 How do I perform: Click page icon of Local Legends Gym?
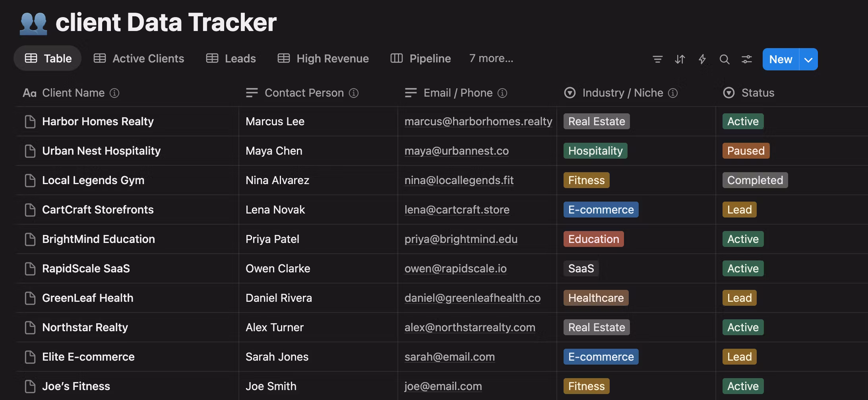[x=30, y=181]
